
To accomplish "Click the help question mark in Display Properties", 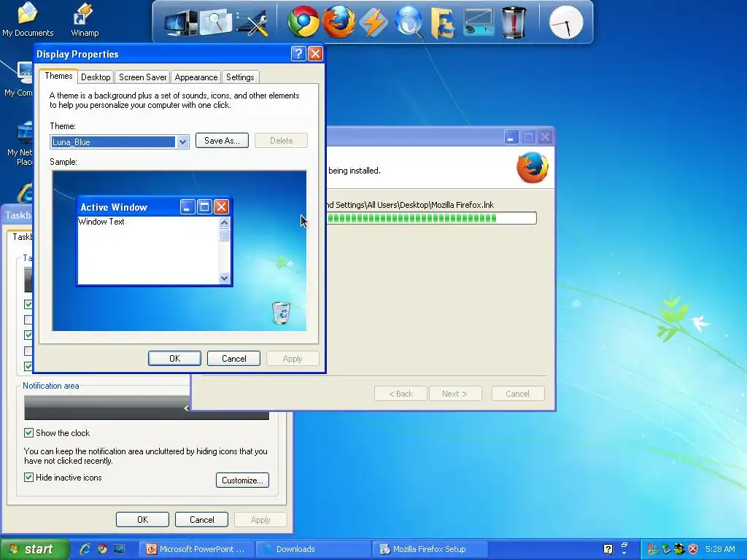I will coord(298,53).
